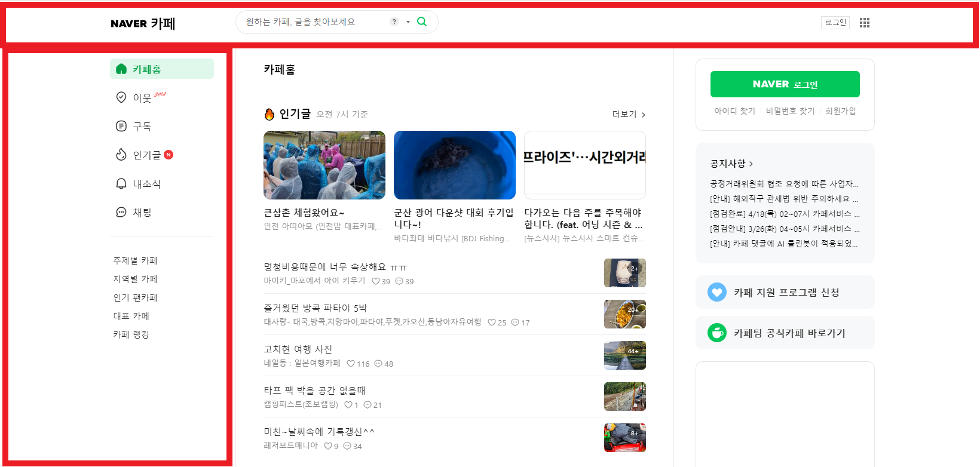
Task: Open 회원가입 sign-up link
Action: coord(841,111)
